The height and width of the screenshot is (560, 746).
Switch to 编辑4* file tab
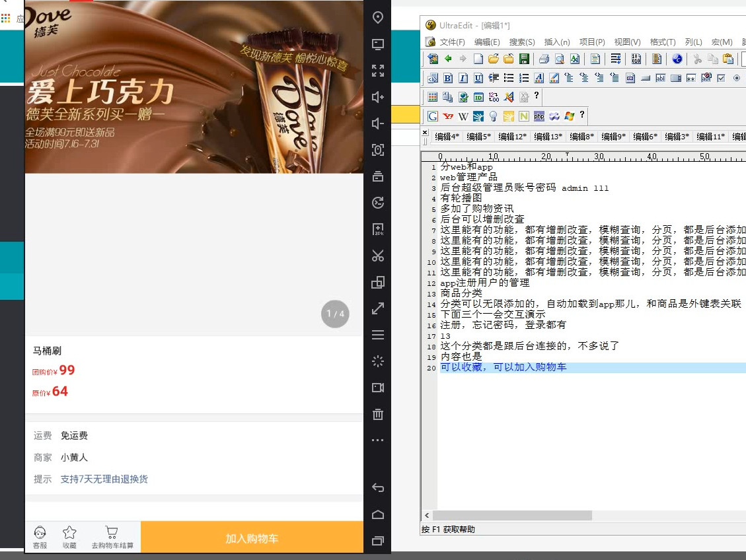(447, 137)
